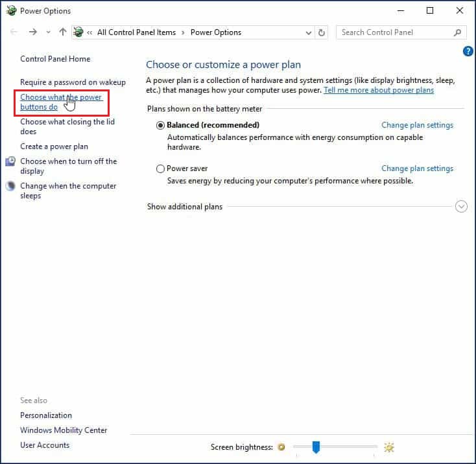Click the Search Control Panel field
Screen dimensions: 476x464
pyautogui.click(x=394, y=32)
